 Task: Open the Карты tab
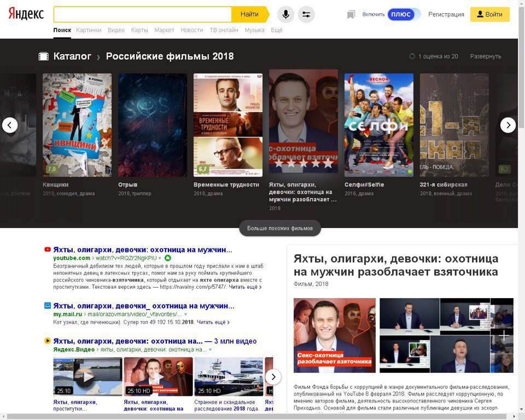point(139,30)
